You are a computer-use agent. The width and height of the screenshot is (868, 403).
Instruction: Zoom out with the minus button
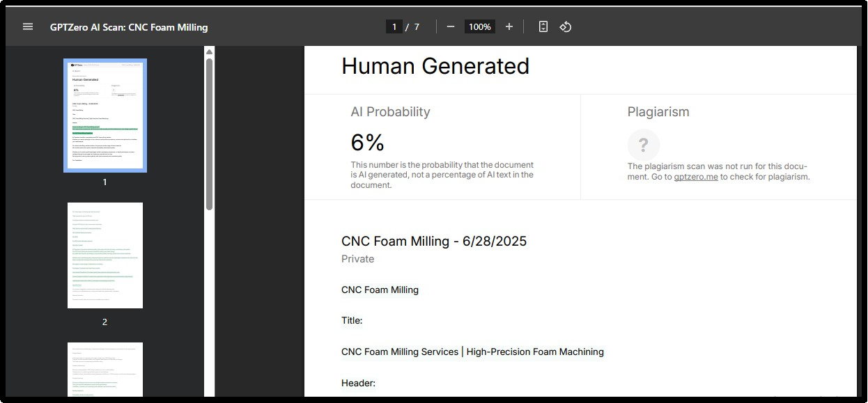(451, 26)
